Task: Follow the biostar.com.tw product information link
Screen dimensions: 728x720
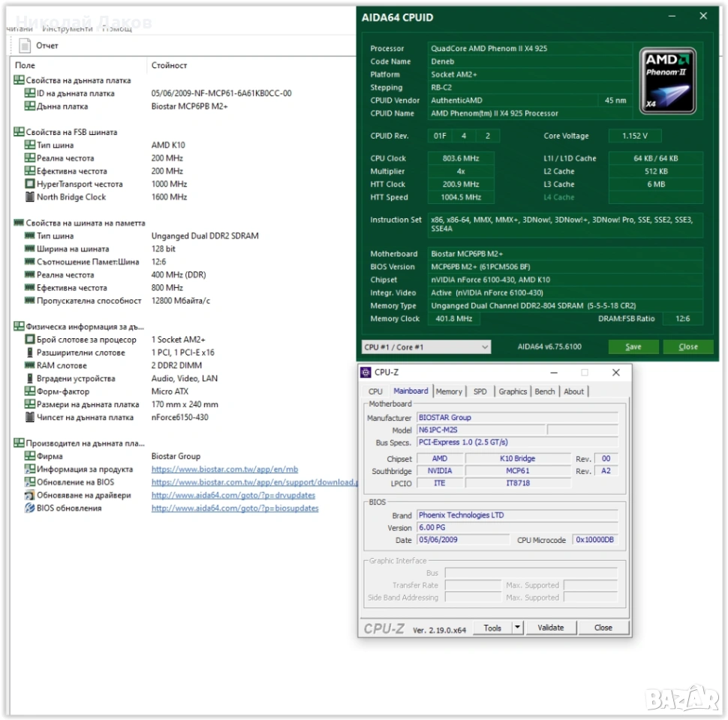Action: [x=224, y=469]
